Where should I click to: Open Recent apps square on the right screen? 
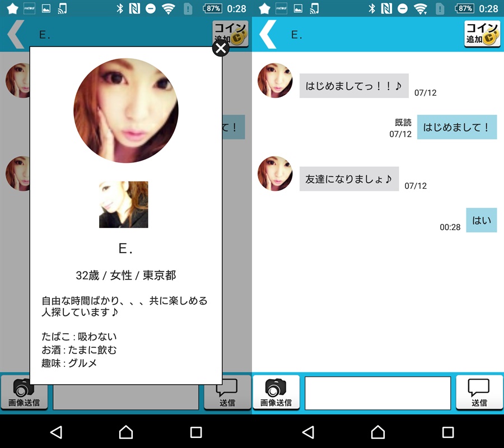pyautogui.click(x=448, y=432)
